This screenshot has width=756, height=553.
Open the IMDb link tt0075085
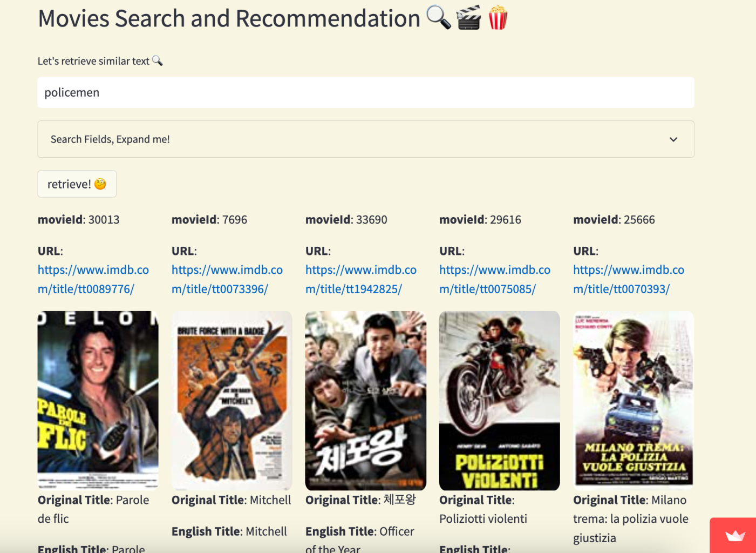click(x=494, y=279)
